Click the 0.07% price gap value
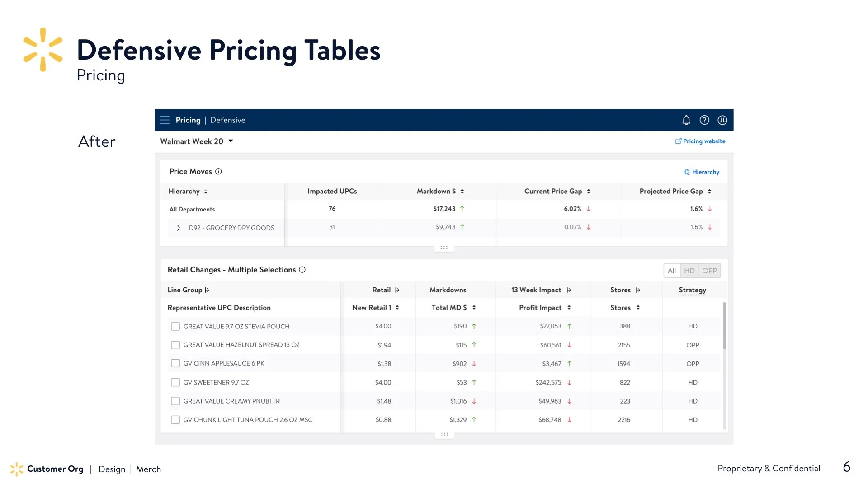Screen dimensions: 868x488 (x=573, y=227)
